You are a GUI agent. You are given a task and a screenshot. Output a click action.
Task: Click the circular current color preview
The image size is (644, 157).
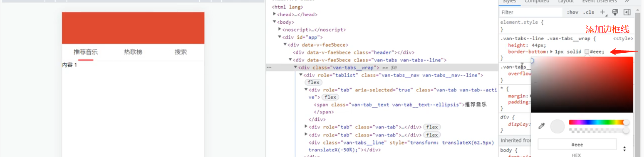(x=557, y=126)
